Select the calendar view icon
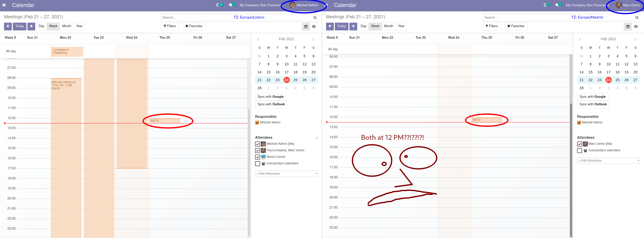 (306, 26)
